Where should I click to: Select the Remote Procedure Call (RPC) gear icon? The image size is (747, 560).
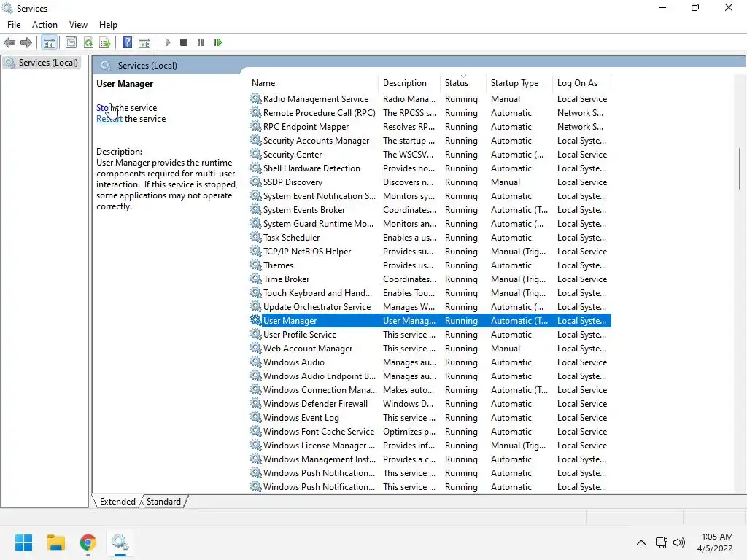point(256,113)
